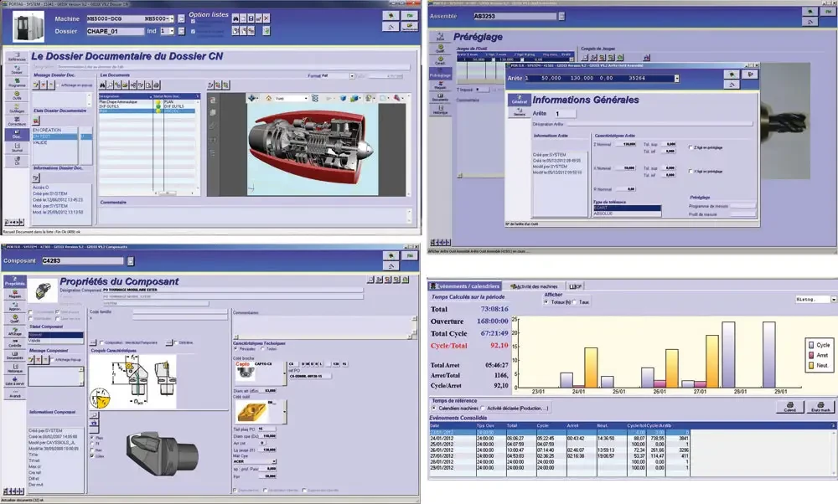
Task: Click the blue cube icon in the 3D viewer toolbar
Action: (343, 98)
